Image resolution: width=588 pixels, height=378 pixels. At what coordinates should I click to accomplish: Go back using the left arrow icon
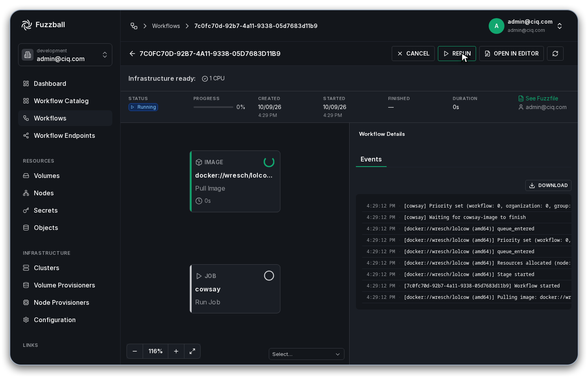pyautogui.click(x=132, y=54)
